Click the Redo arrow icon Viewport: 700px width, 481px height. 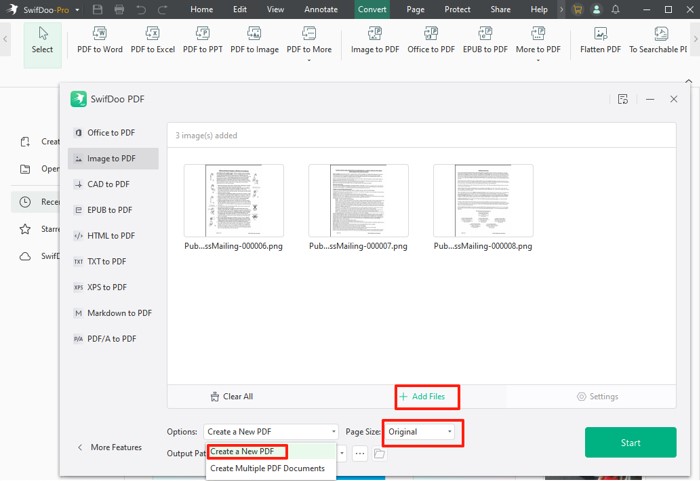pos(162,9)
